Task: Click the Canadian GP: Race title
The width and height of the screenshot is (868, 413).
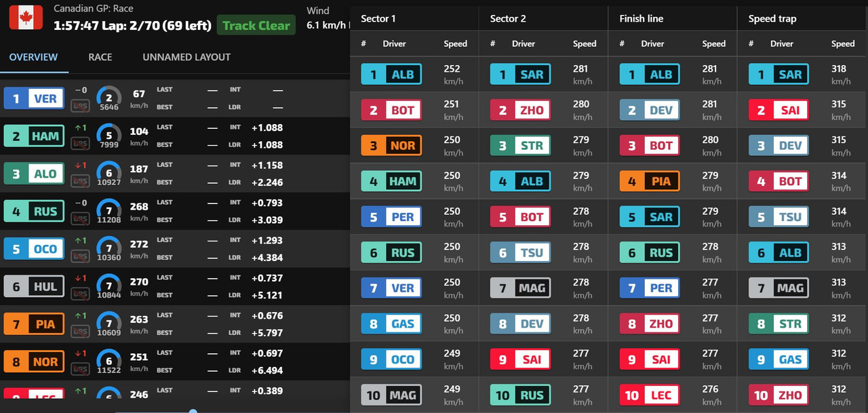Action: 94,9
